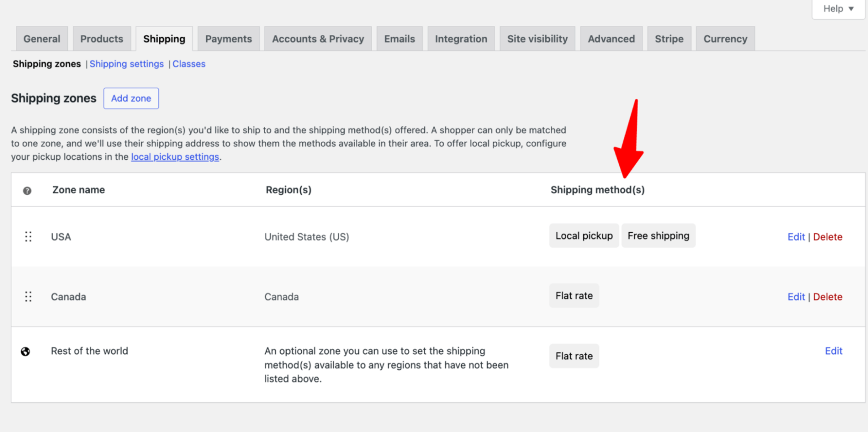
Task: Switch to the Products tab
Action: tap(102, 38)
